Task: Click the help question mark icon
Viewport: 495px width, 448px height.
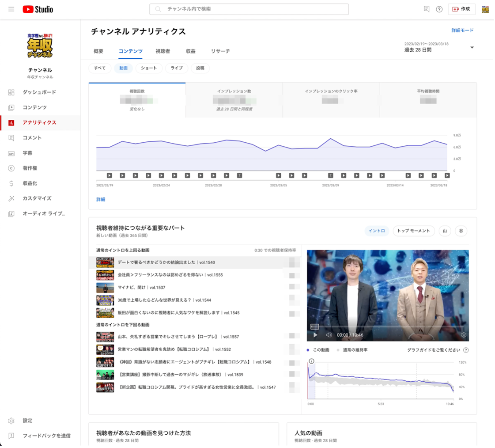Action: [439, 9]
